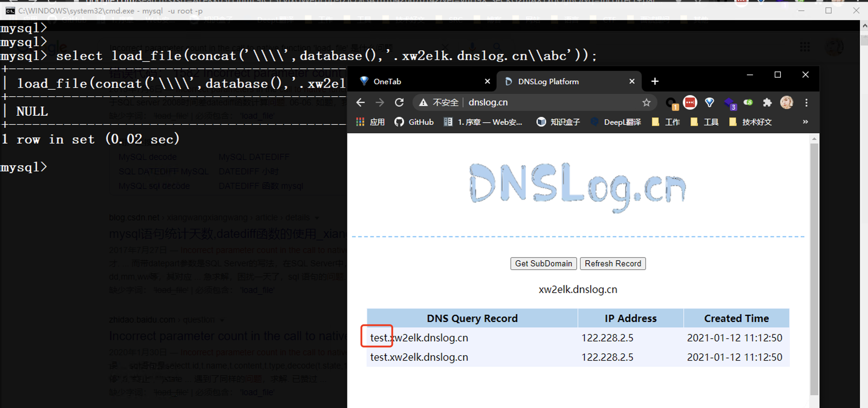Click the browser back arrow
Viewport: 868px width, 408px height.
point(360,103)
